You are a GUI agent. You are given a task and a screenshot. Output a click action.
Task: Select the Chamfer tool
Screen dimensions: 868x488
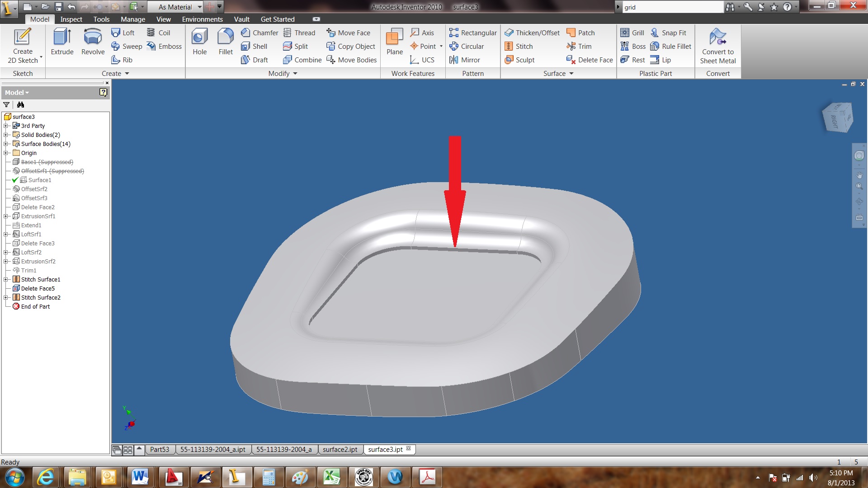click(259, 33)
